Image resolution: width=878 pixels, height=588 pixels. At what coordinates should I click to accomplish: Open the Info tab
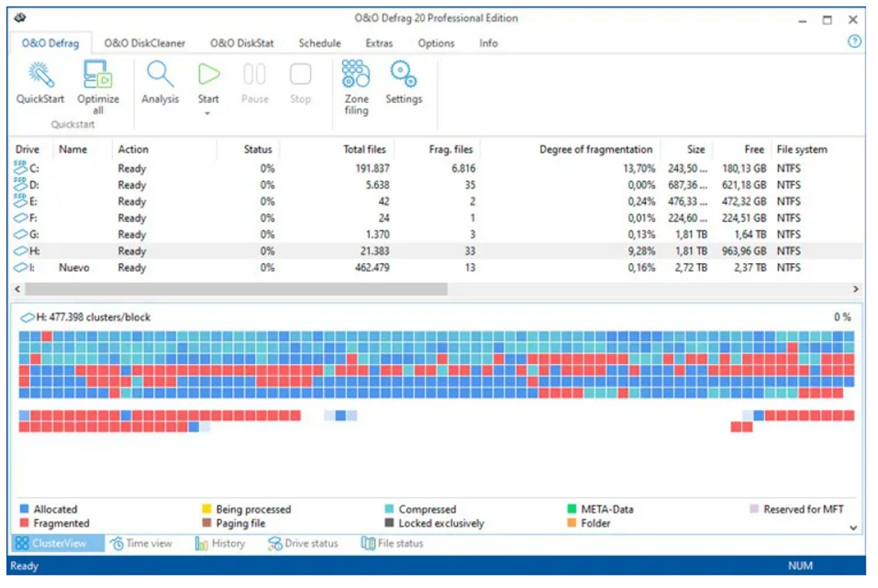pyautogui.click(x=488, y=43)
